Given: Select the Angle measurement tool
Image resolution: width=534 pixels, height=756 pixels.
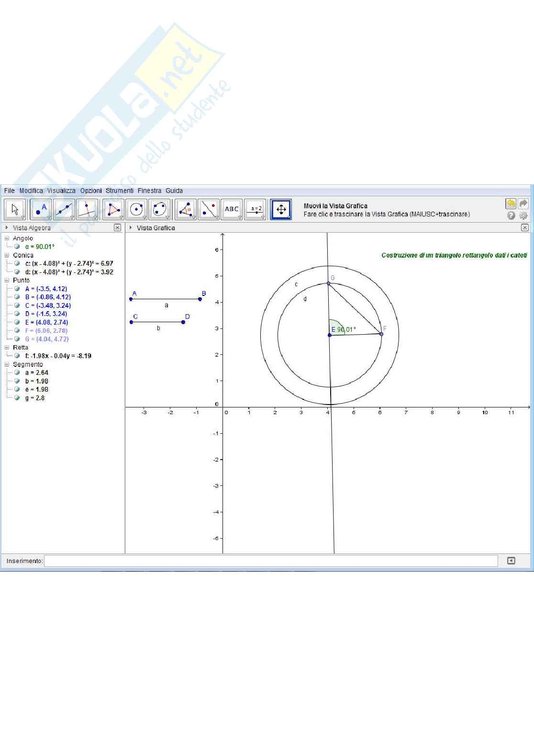Looking at the screenshot, I should click(186, 209).
